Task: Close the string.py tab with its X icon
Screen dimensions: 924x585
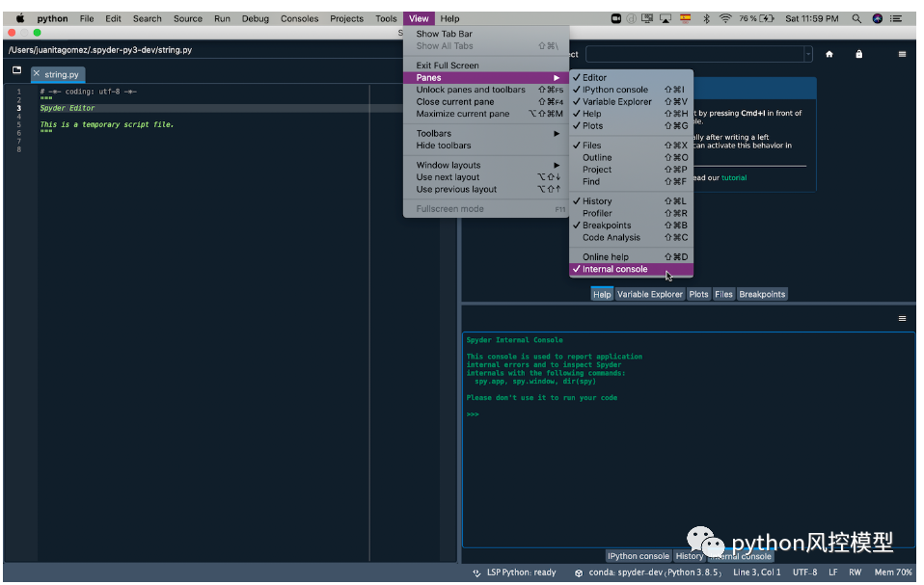Action: tap(37, 74)
